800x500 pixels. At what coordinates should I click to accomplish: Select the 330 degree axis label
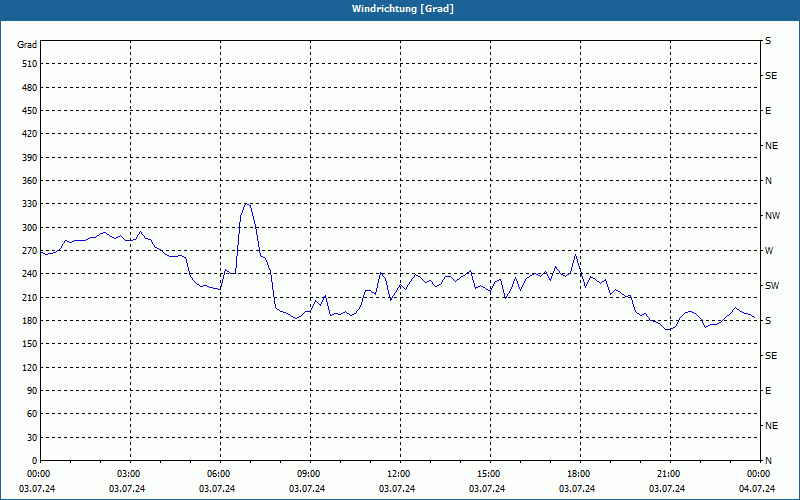(30, 204)
